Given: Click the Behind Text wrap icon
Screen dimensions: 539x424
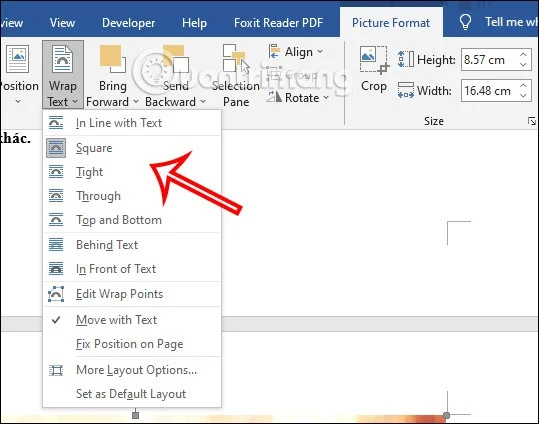Looking at the screenshot, I should point(56,245).
